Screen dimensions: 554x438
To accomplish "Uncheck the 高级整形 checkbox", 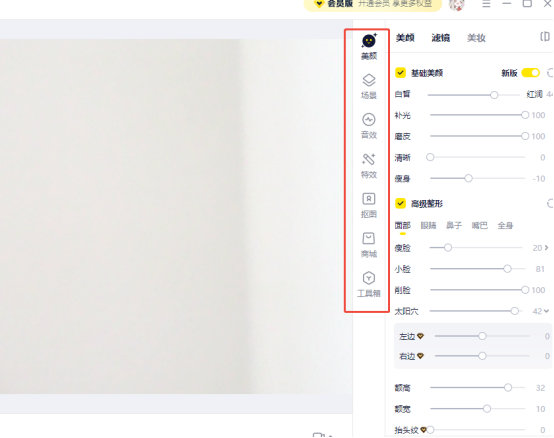I will pyautogui.click(x=400, y=203).
